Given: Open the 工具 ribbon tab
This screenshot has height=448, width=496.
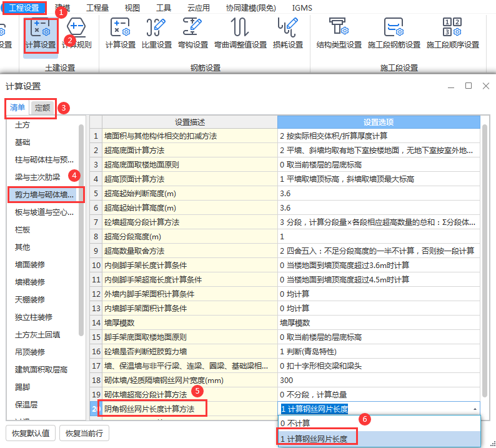Looking at the screenshot, I should click(164, 8).
